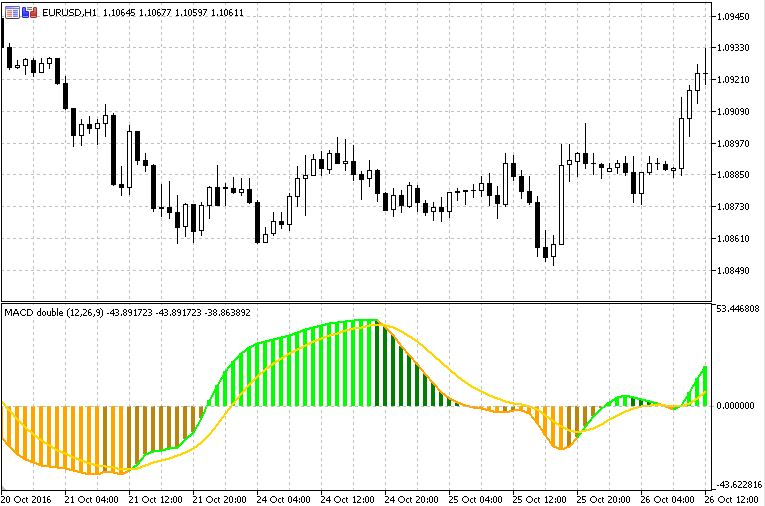This screenshot has height=506, width=765.
Task: Click the 1.09450 price axis label
Action: tap(735, 16)
